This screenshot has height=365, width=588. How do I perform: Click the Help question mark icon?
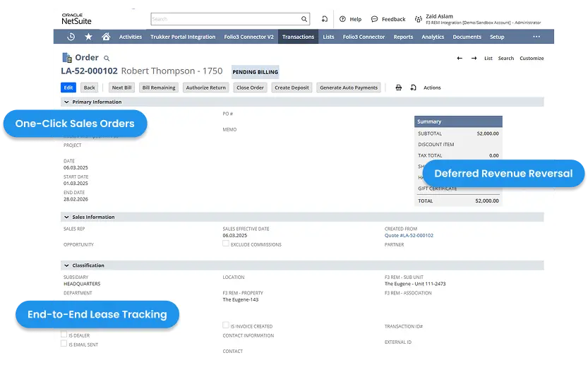342,19
